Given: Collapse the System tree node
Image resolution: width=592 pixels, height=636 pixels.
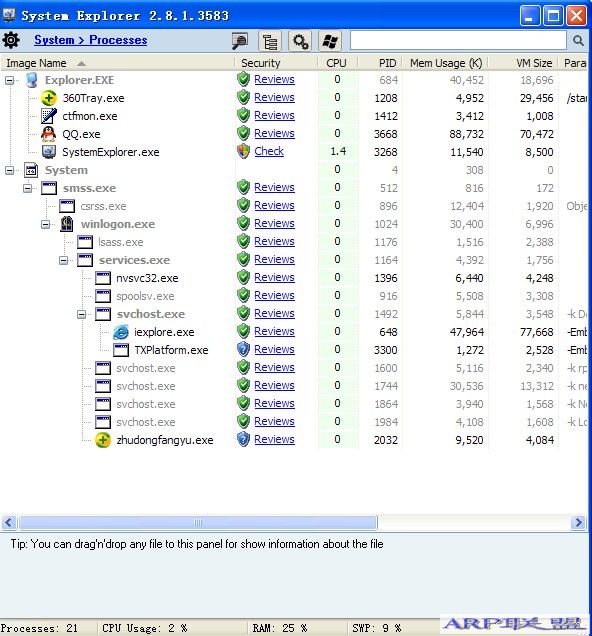Looking at the screenshot, I should [9, 170].
